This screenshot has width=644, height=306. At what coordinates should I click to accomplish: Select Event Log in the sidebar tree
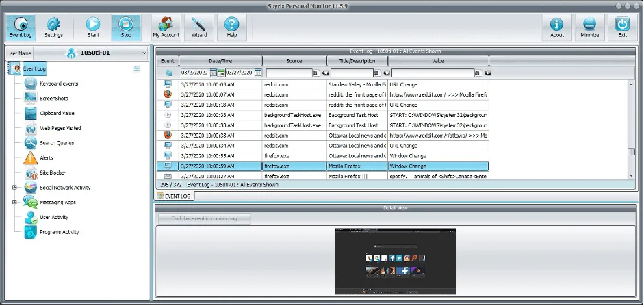point(34,69)
